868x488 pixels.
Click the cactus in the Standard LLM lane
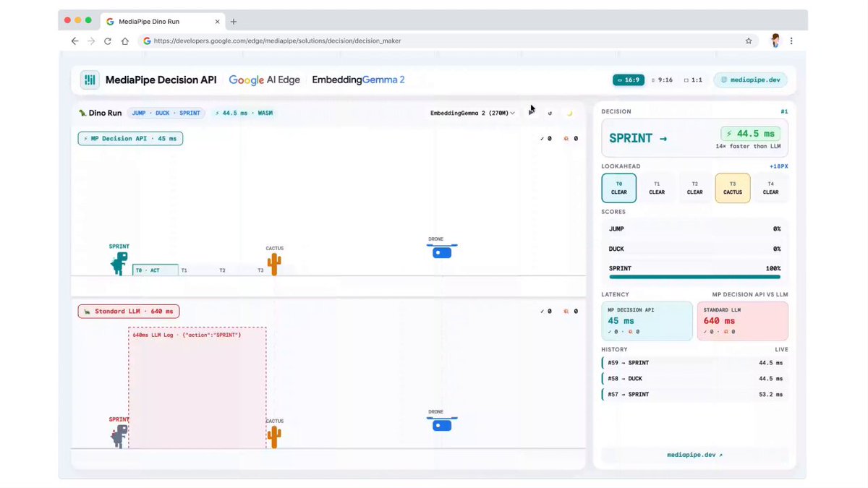273,437
